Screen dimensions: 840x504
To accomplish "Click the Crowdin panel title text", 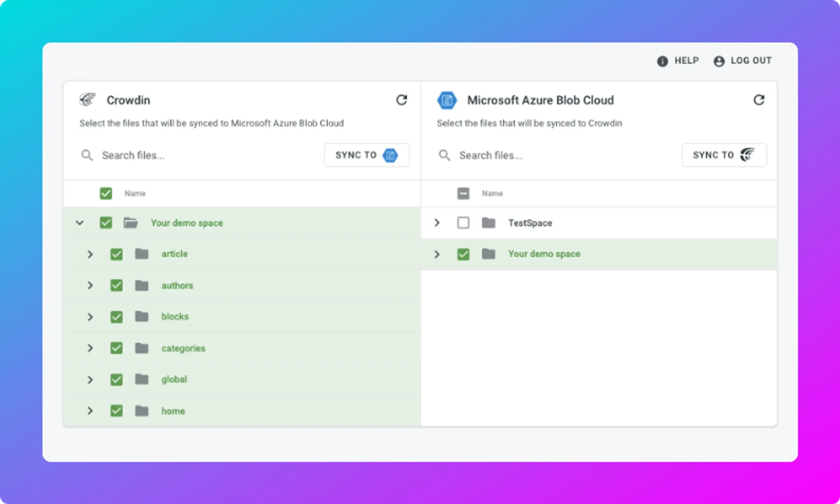I will (x=128, y=100).
